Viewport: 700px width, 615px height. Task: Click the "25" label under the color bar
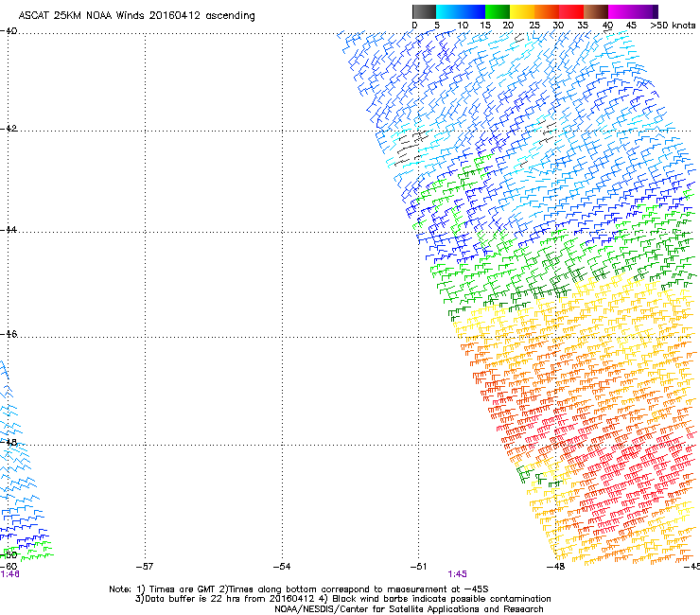coord(534,26)
